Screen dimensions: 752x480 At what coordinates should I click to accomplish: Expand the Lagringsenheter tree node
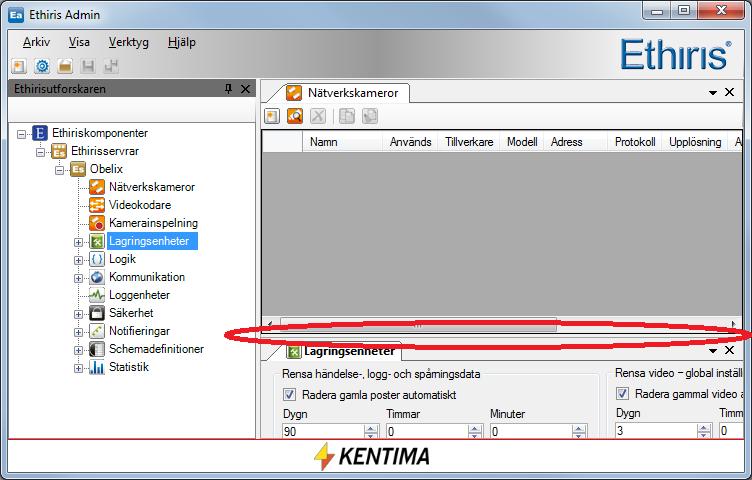click(x=78, y=242)
